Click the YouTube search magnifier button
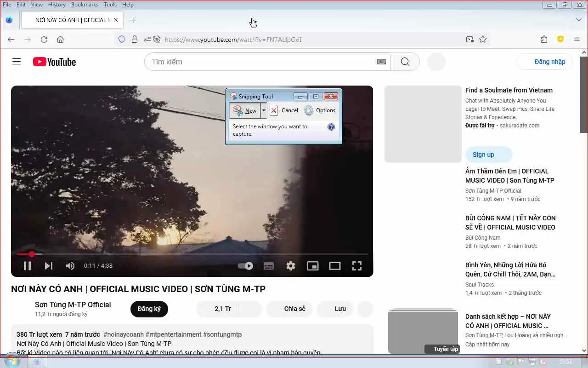588x368 pixels. click(x=405, y=62)
